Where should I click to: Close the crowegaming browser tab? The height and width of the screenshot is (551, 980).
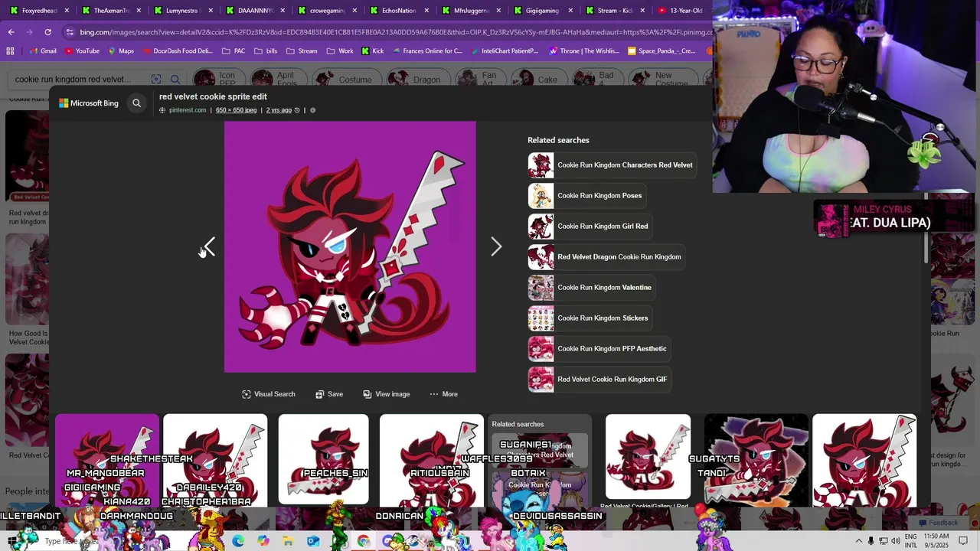[x=354, y=11]
